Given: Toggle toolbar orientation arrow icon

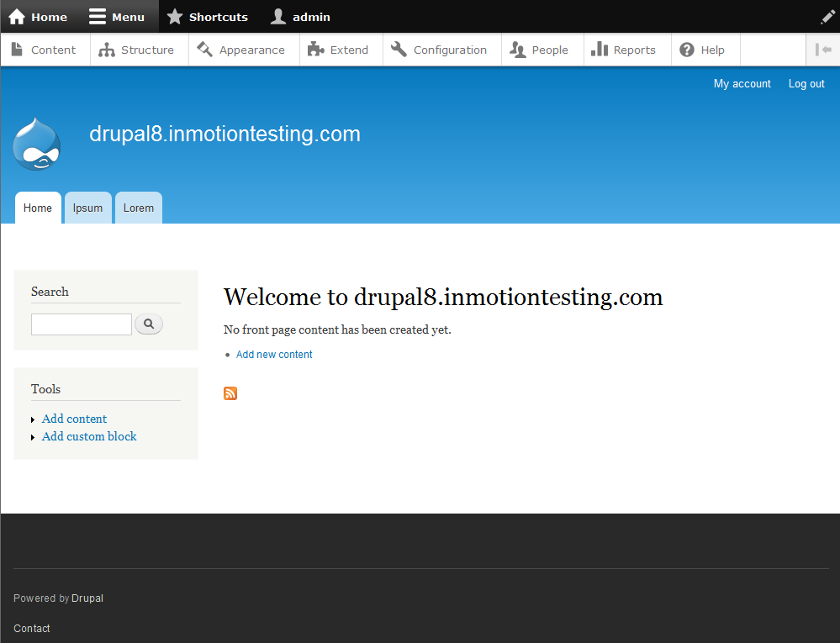Looking at the screenshot, I should [x=823, y=50].
